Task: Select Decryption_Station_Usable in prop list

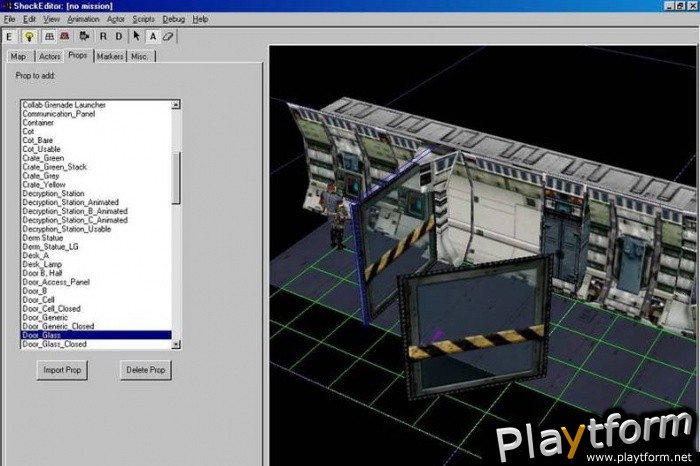Action: (x=96, y=229)
